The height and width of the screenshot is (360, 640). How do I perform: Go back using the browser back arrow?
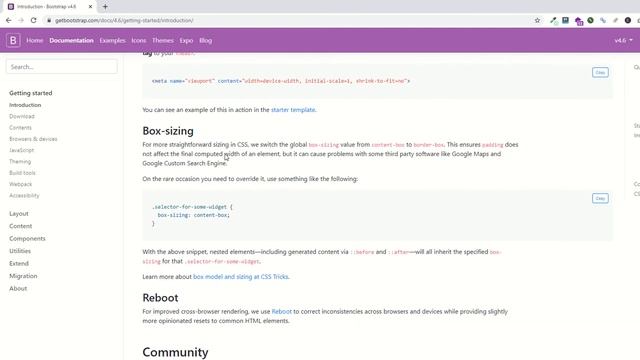click(9, 20)
